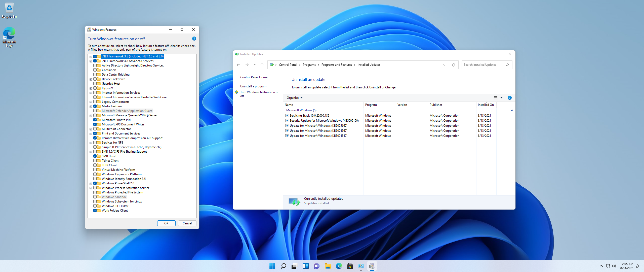
Task: Go up one level in Installed Updates
Action: coord(262,65)
